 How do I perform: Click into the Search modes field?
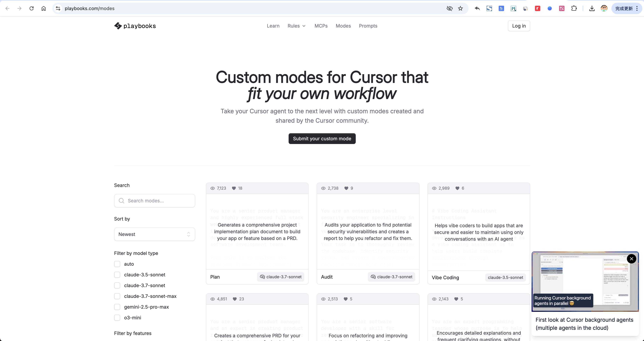(155, 201)
